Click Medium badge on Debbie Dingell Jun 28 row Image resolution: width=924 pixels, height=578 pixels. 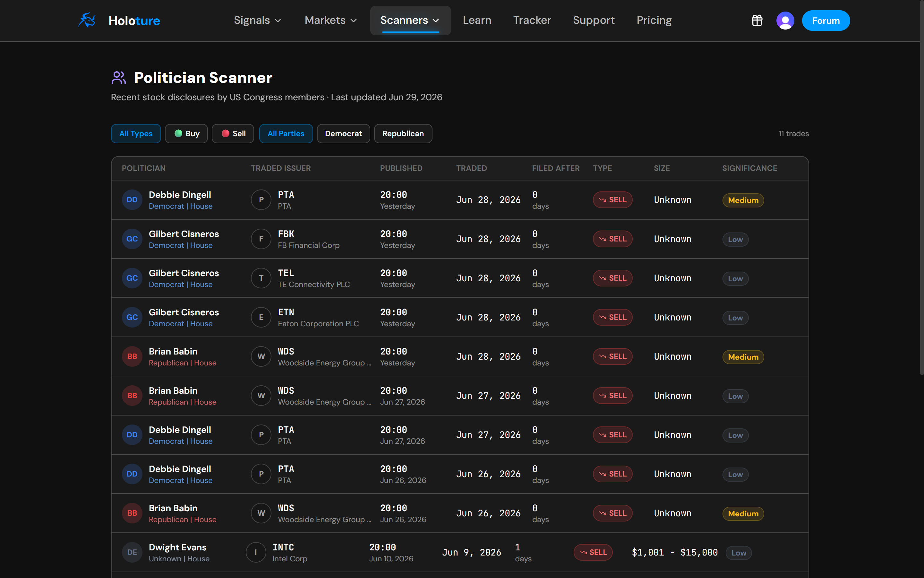tap(743, 200)
